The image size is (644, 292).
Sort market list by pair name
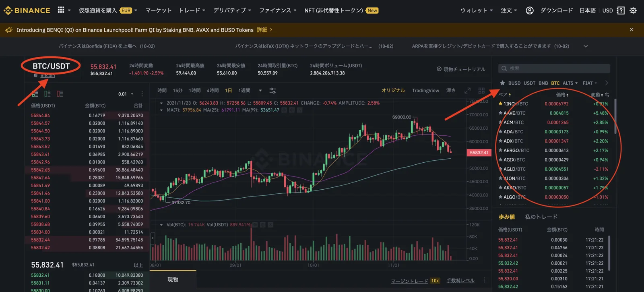pyautogui.click(x=504, y=95)
